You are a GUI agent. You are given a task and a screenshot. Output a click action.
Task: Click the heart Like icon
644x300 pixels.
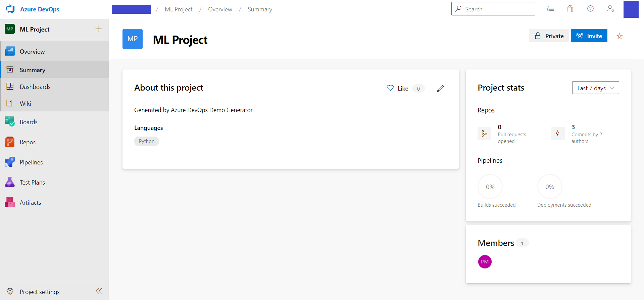(x=390, y=88)
